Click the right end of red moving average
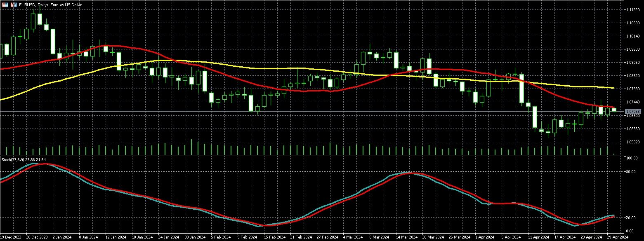Viewport: 644px width, 241px height. (614, 108)
